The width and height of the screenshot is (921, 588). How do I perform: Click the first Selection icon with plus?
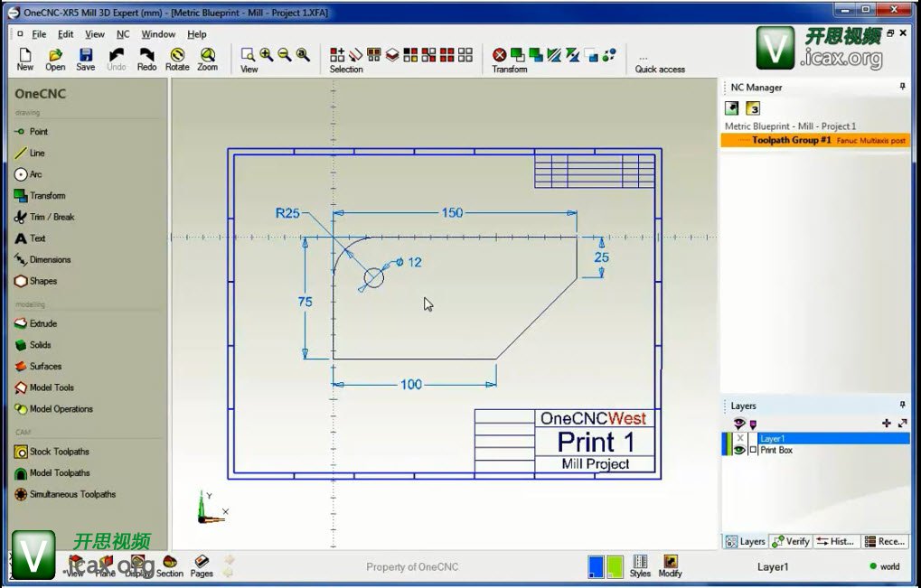(337, 54)
